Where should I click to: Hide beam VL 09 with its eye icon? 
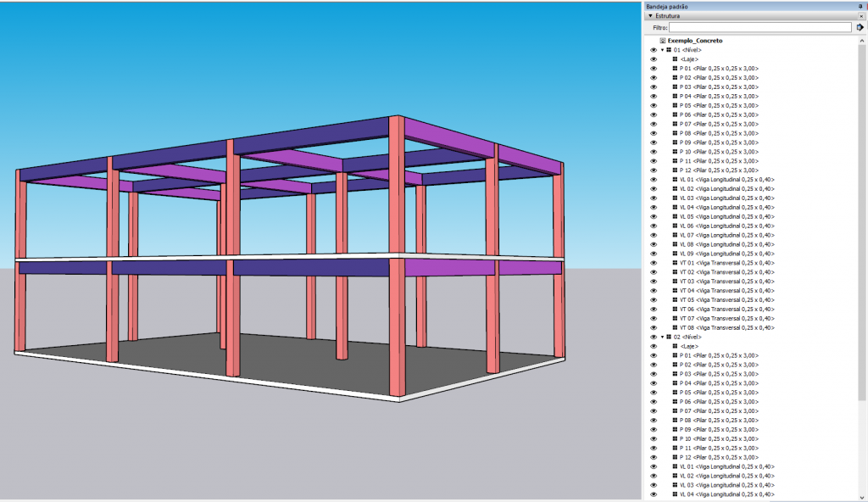coord(654,254)
